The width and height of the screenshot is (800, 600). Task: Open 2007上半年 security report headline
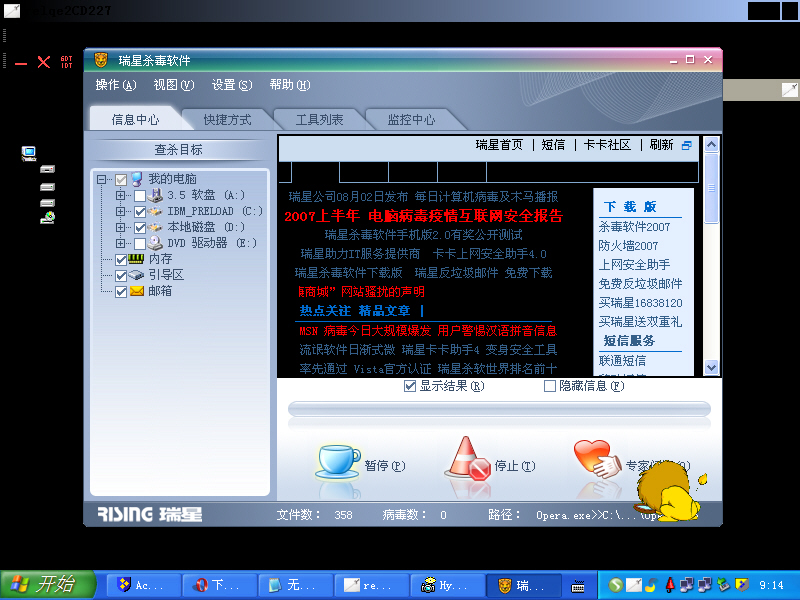tap(423, 216)
